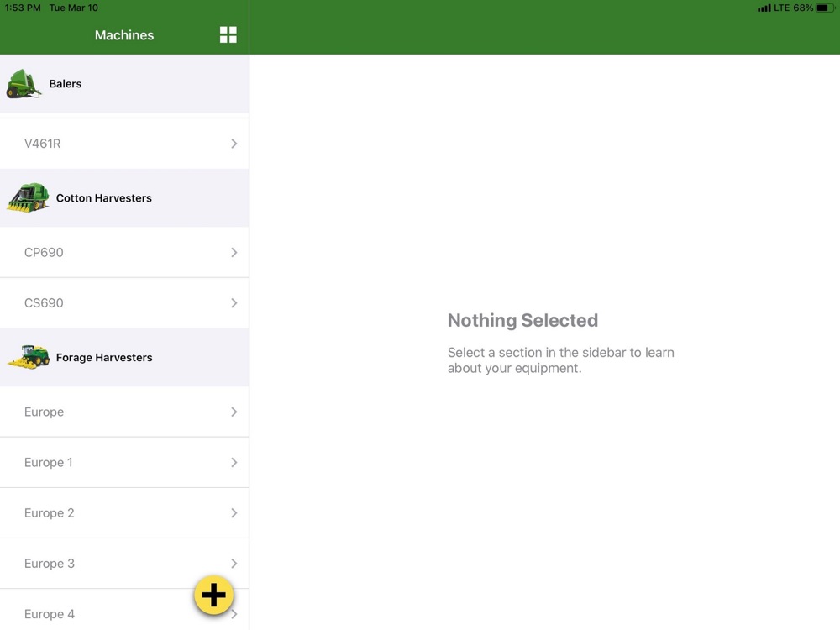Select the Cotton Harvesters category header

click(104, 198)
